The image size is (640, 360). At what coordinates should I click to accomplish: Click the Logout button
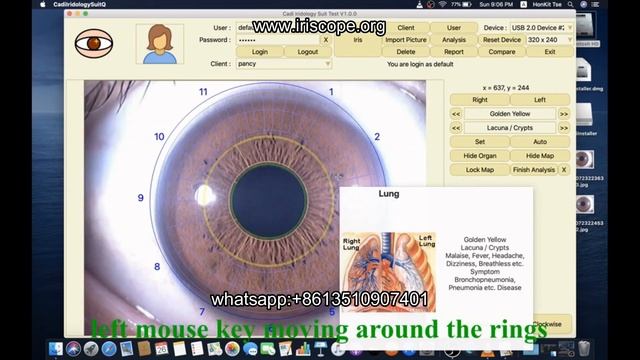point(308,52)
